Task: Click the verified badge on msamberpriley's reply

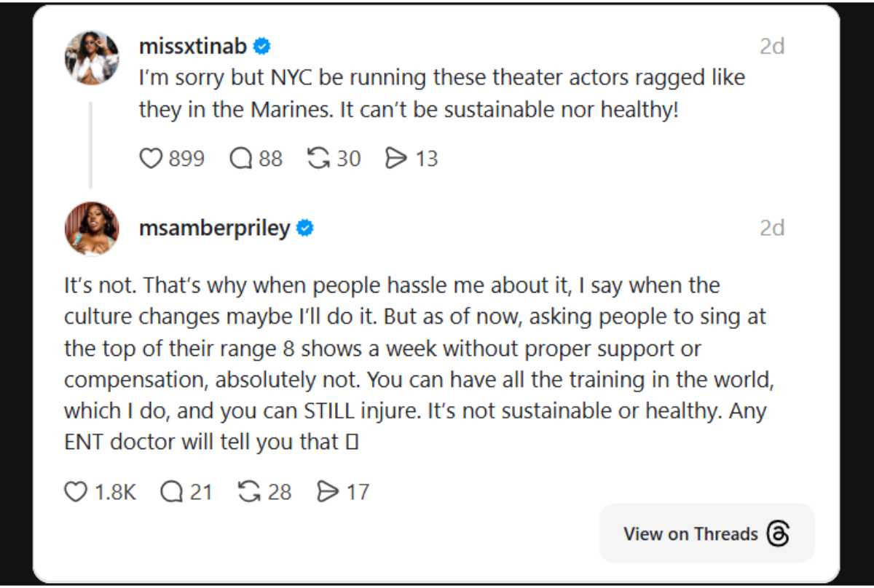Action: (304, 227)
